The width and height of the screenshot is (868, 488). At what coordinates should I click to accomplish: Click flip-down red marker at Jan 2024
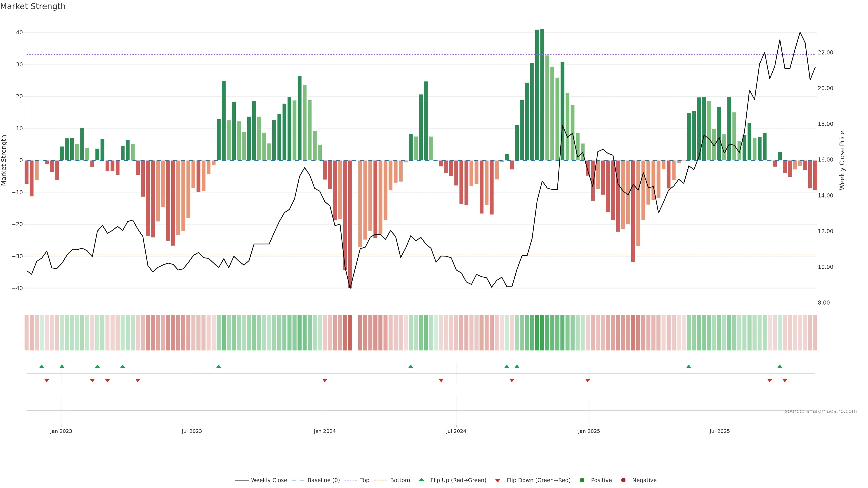tap(325, 380)
